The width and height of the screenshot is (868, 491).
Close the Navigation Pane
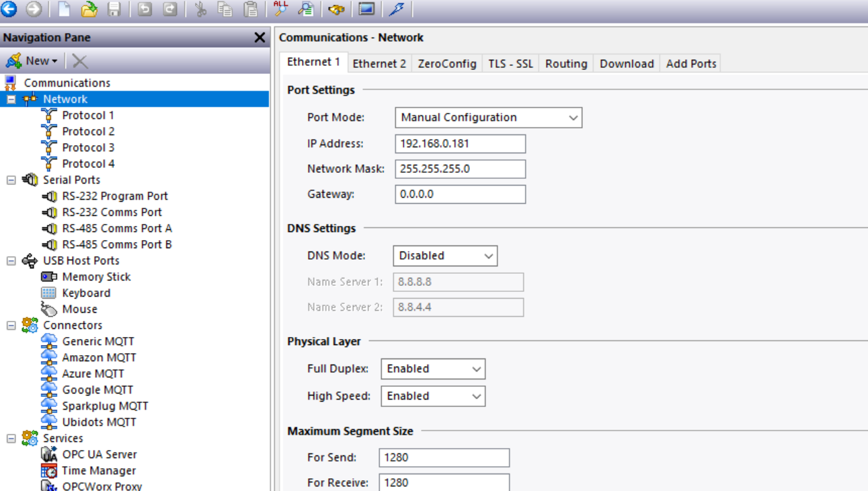pos(260,38)
